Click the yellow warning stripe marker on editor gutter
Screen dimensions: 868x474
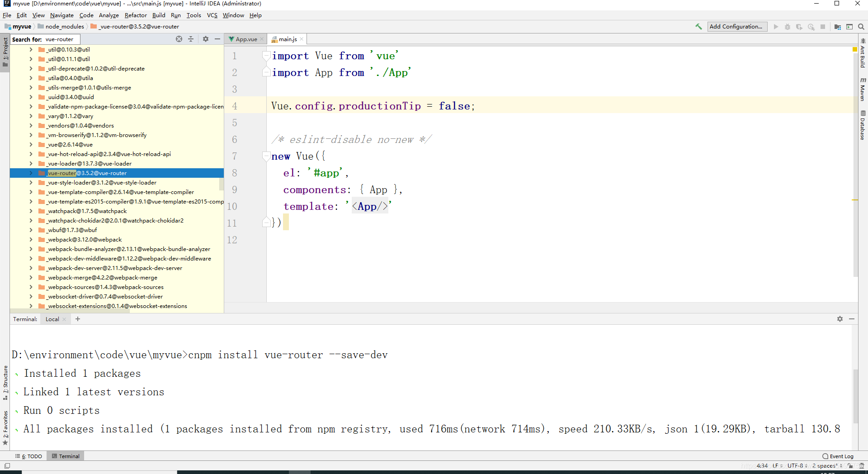[855, 200]
